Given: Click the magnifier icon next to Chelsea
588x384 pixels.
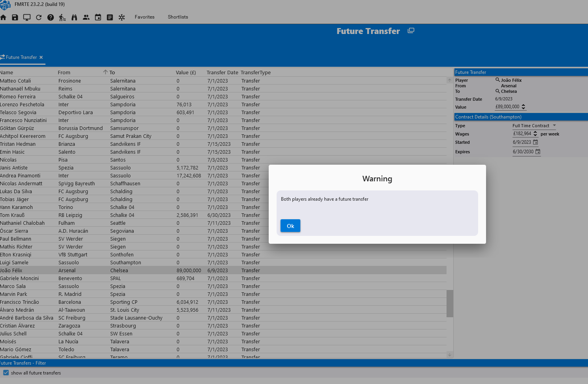Looking at the screenshot, I should click(x=498, y=91).
